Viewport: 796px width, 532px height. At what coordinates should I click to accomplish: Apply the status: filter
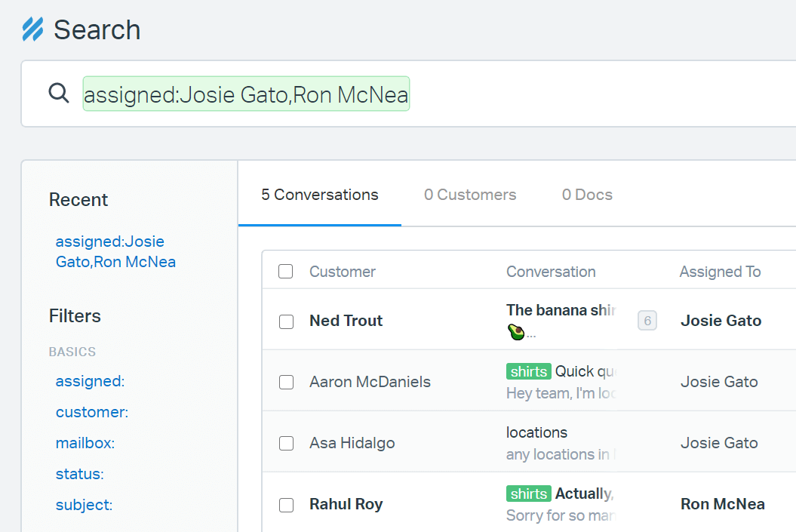[79, 474]
